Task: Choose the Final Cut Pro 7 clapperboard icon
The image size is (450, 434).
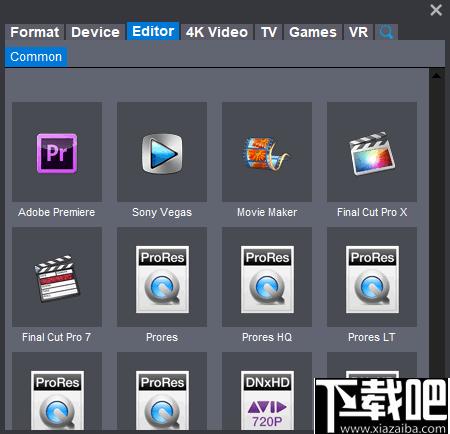Action: [x=57, y=279]
